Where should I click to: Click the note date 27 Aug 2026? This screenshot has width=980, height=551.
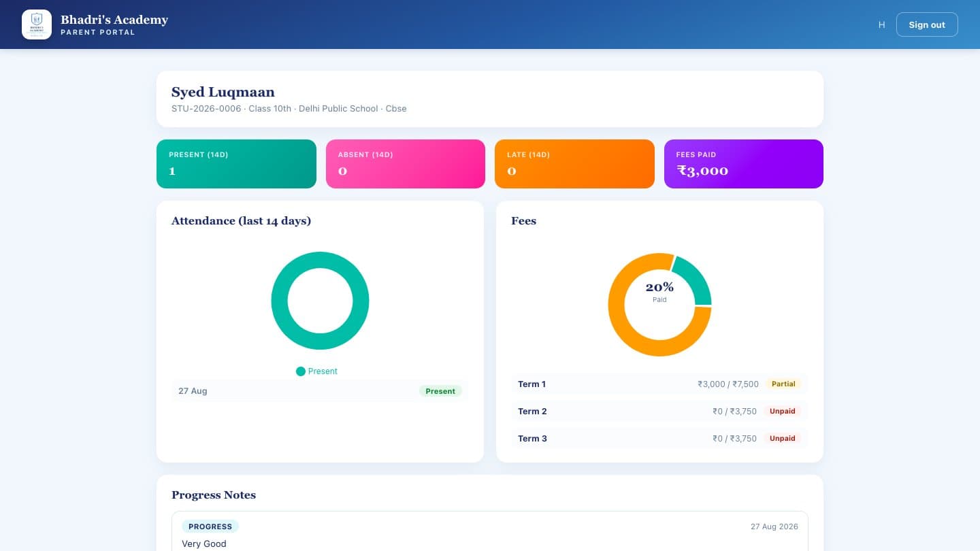(774, 527)
